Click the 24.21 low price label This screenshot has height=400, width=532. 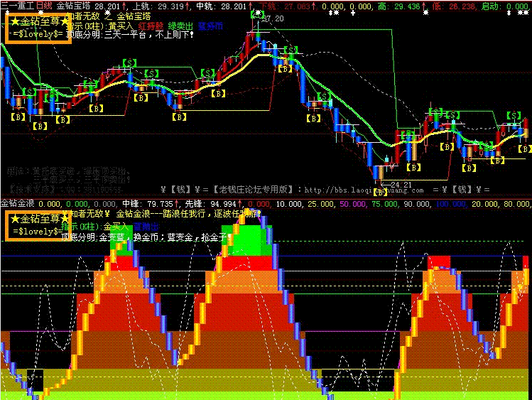click(401, 185)
